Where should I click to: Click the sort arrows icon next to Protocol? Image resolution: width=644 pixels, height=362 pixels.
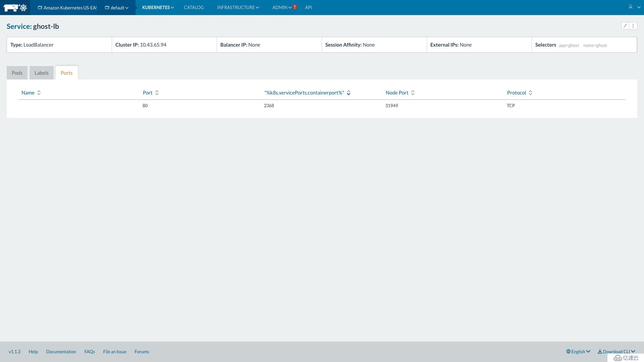coord(531,93)
